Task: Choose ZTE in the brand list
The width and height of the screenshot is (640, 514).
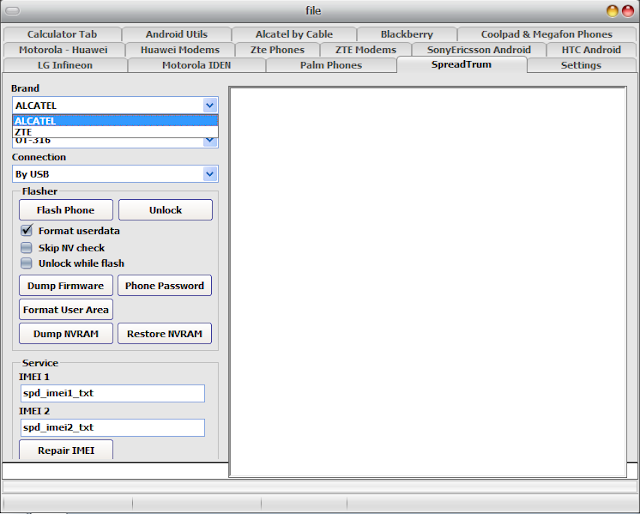Action: (x=116, y=132)
